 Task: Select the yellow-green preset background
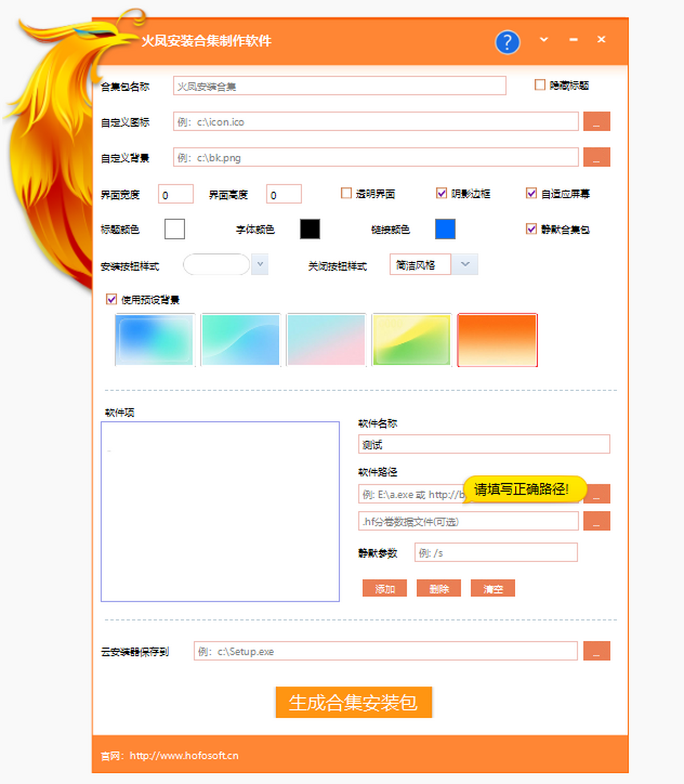[412, 340]
